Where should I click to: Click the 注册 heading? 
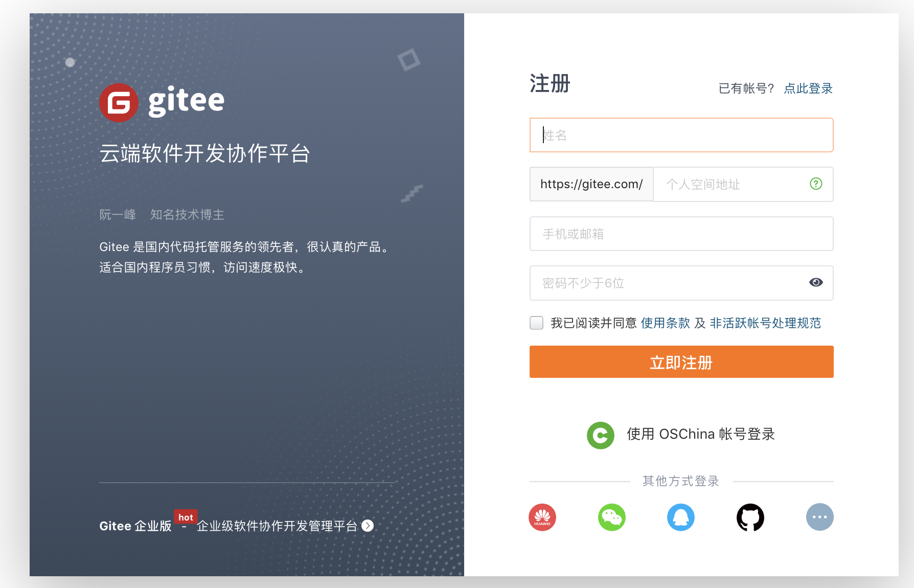(550, 83)
